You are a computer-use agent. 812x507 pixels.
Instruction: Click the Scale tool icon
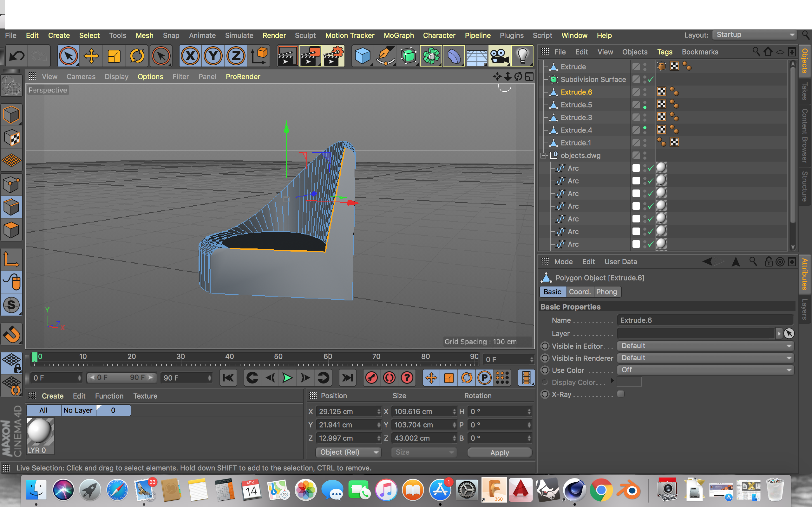(114, 56)
